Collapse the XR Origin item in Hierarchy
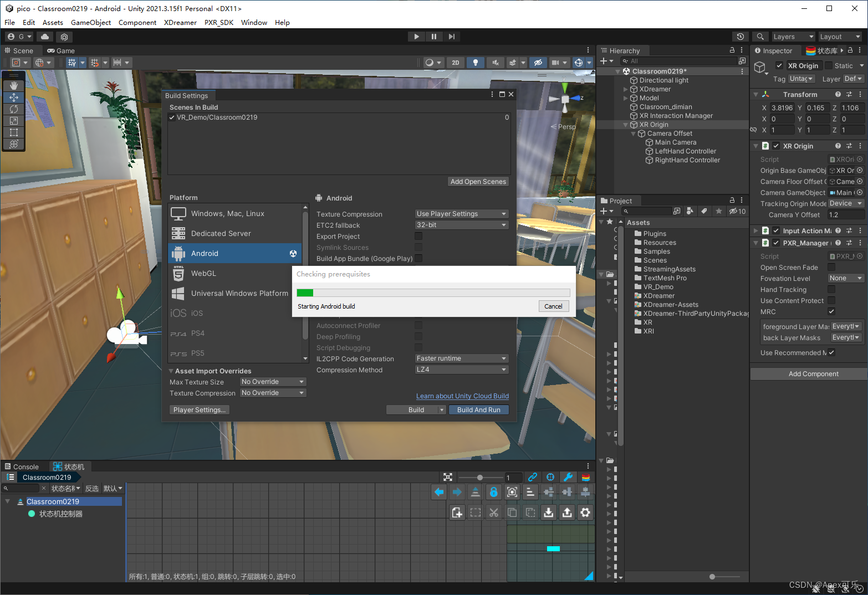The image size is (868, 595). click(x=626, y=125)
